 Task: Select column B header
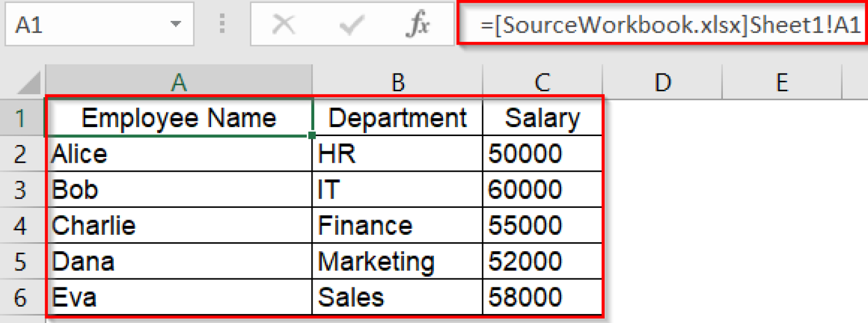[x=397, y=82]
